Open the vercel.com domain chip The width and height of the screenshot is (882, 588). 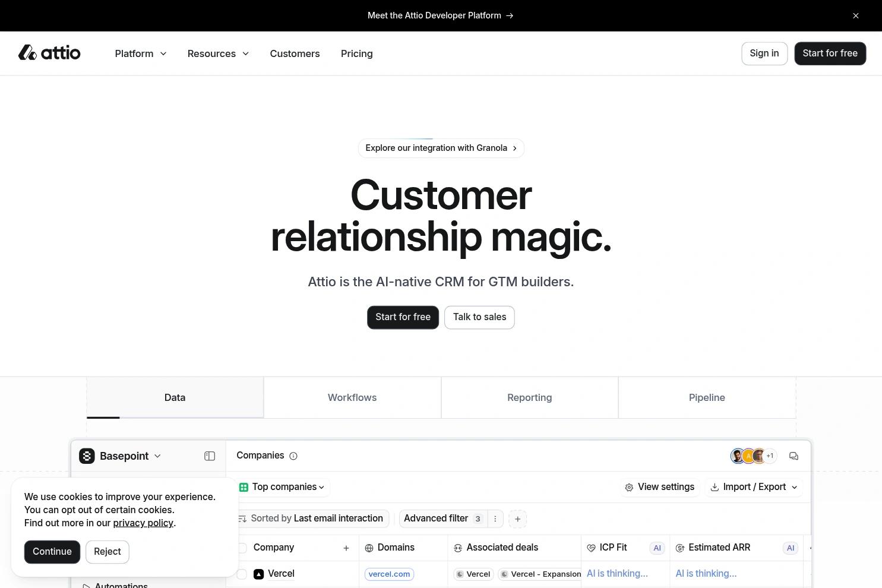click(389, 574)
